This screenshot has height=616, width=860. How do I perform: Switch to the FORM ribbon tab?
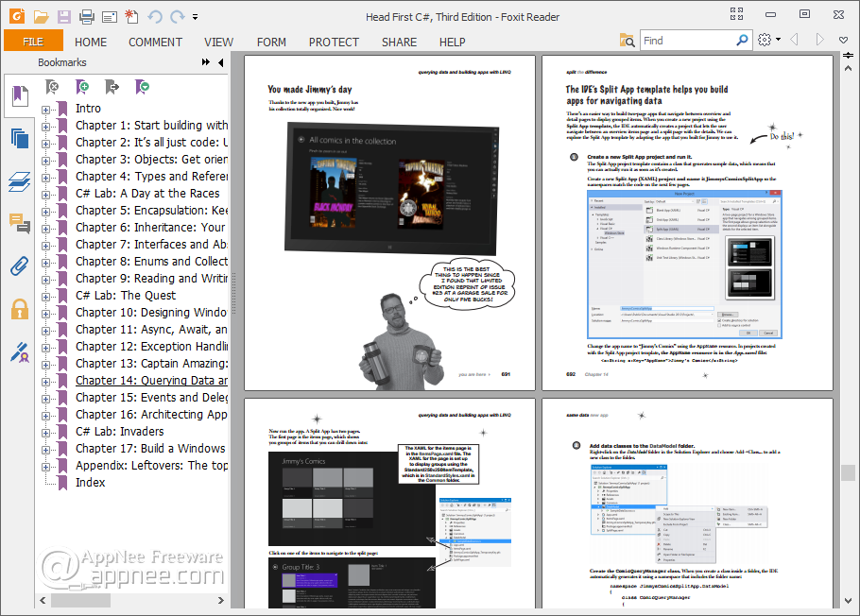(x=271, y=42)
